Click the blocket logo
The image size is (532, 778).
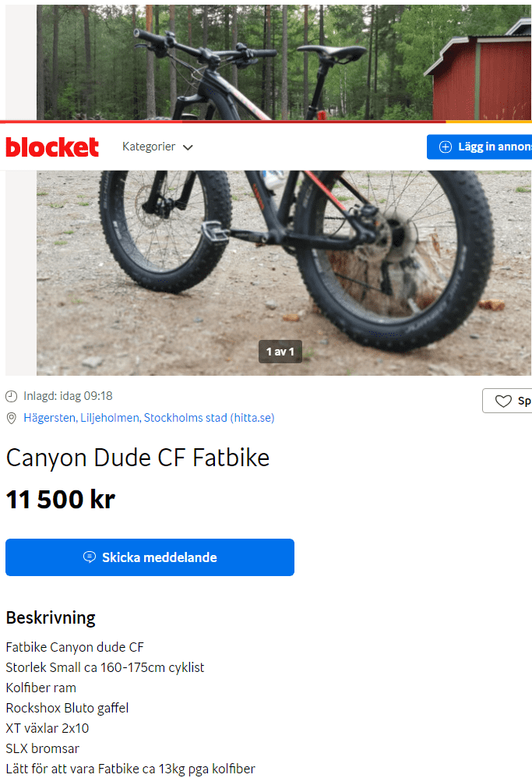(x=52, y=147)
